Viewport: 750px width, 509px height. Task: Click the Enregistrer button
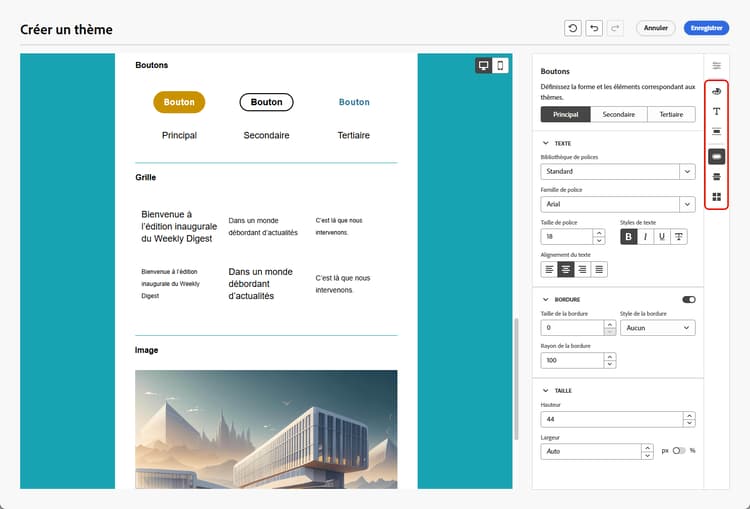pyautogui.click(x=706, y=28)
